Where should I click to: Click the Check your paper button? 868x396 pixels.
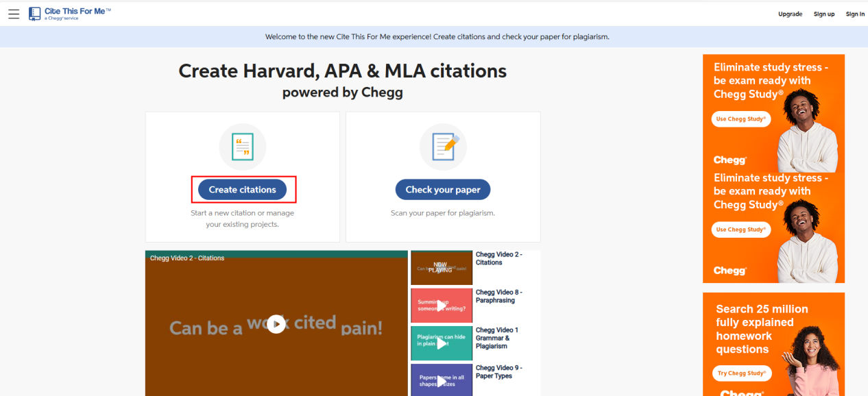coord(443,190)
